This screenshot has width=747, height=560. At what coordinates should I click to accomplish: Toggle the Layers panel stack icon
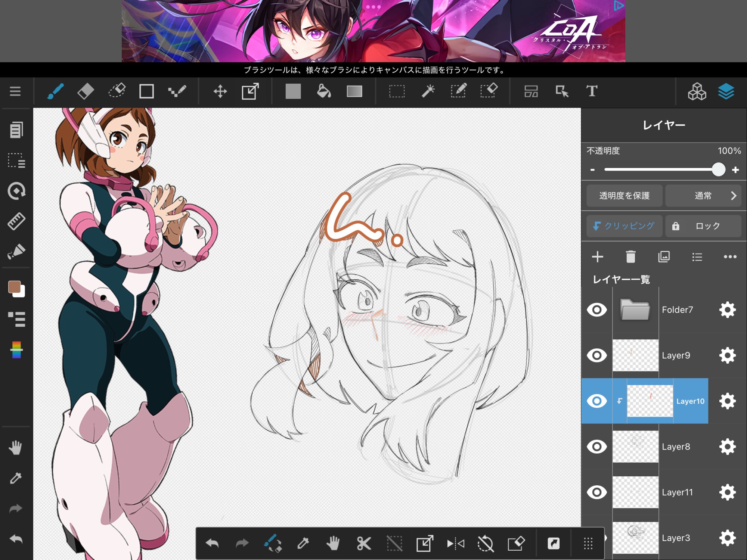click(726, 91)
